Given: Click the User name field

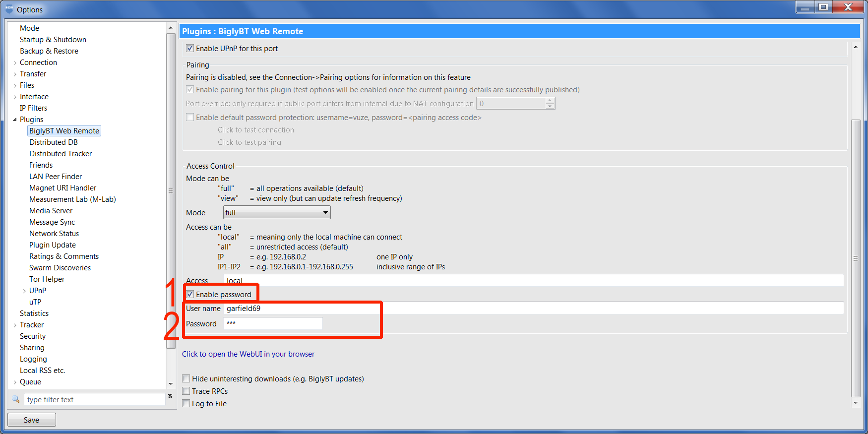Looking at the screenshot, I should (533, 308).
